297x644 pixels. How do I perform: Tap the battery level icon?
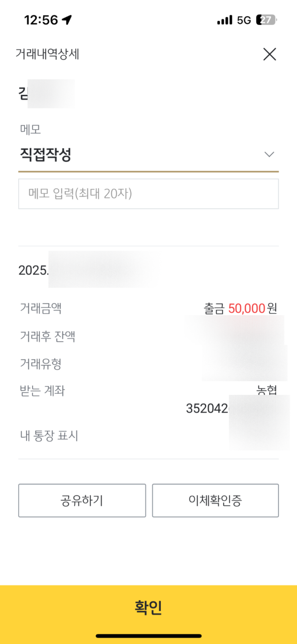click(x=266, y=20)
